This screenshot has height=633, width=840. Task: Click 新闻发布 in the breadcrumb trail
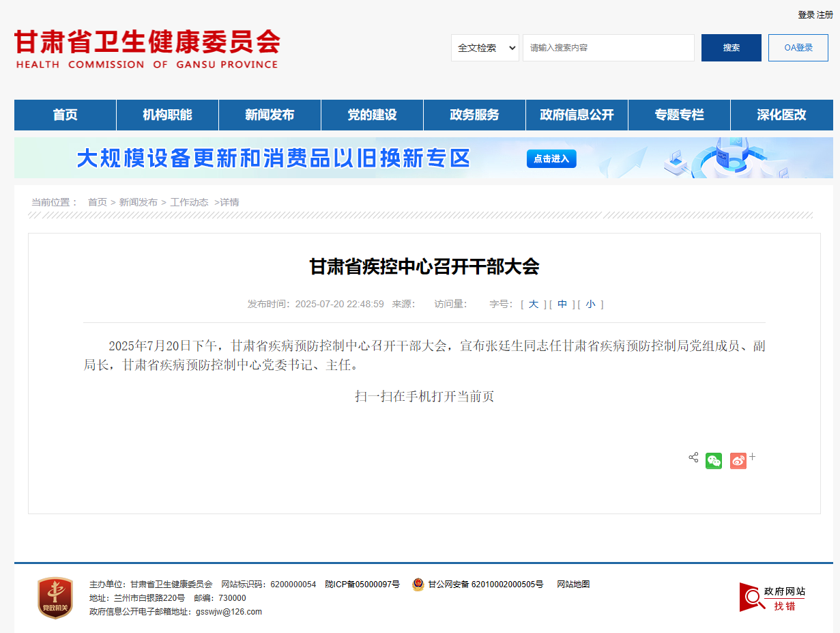click(139, 202)
